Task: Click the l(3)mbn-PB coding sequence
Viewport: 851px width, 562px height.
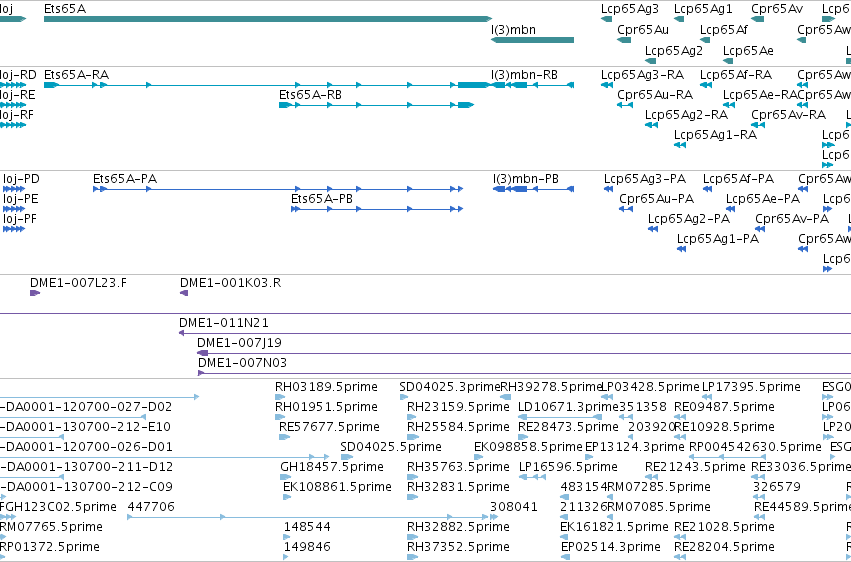Action: pos(534,189)
